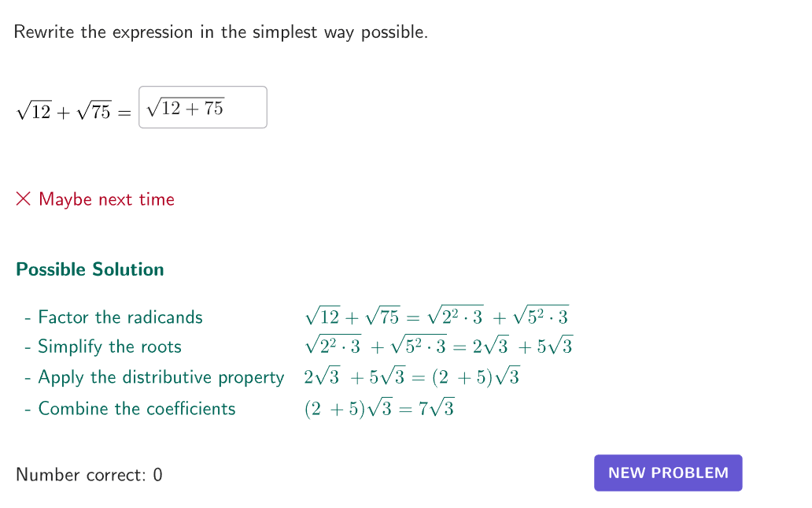Click the 'Number correct: 0' counter
This screenshot has height=508, width=812.
pos(89,475)
